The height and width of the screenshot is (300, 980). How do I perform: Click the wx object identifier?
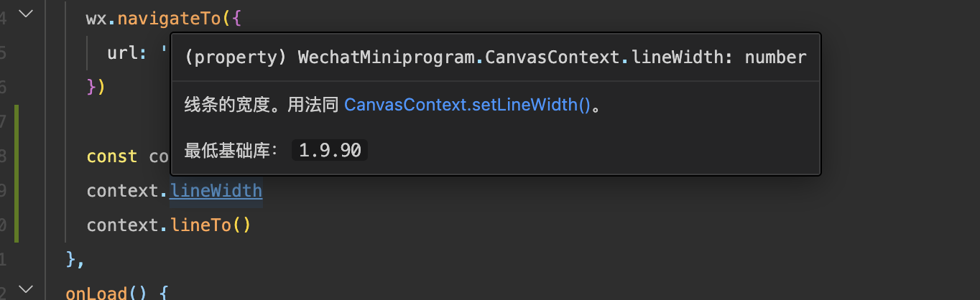coord(96,19)
